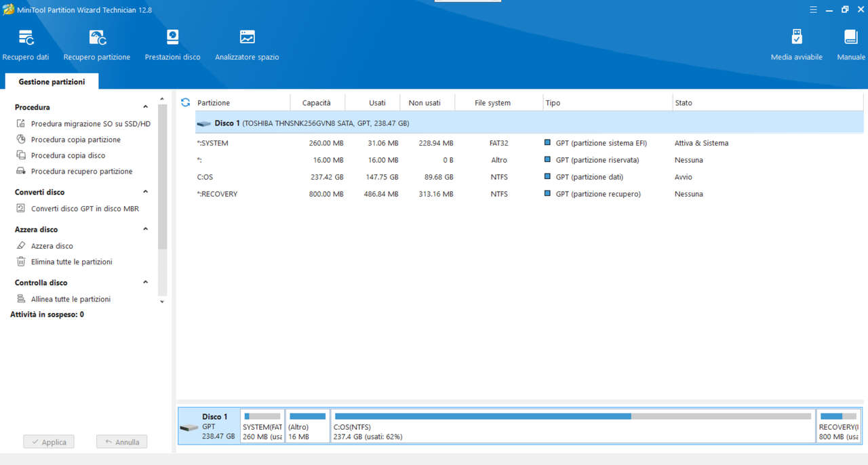
Task: Collapse the Controlla disco section
Action: tap(145, 282)
